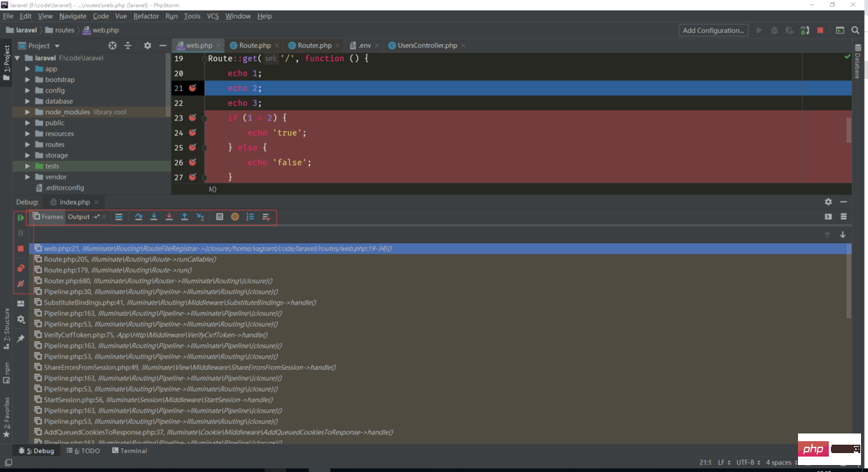Click routes breadcrumb in navigation bar

(60, 30)
